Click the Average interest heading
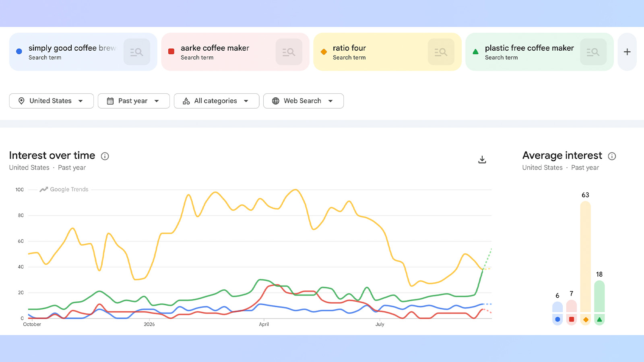644x362 pixels. pyautogui.click(x=562, y=156)
